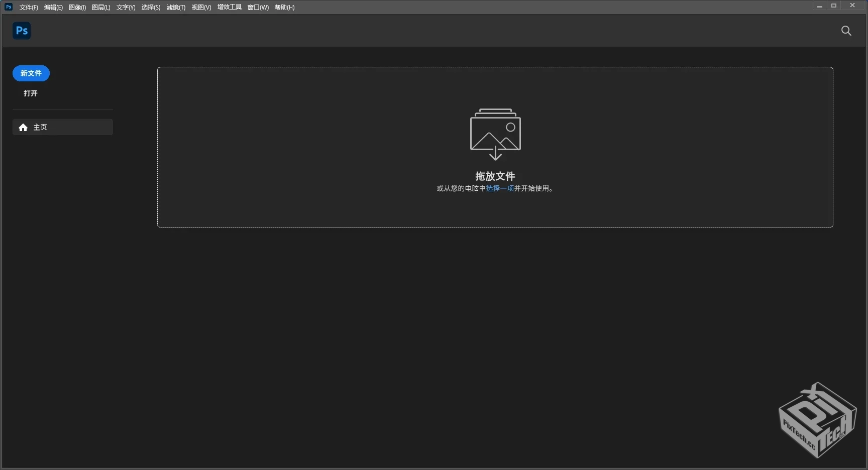The image size is (868, 470).
Task: Open the 文字(Y) menu
Action: pyautogui.click(x=126, y=7)
